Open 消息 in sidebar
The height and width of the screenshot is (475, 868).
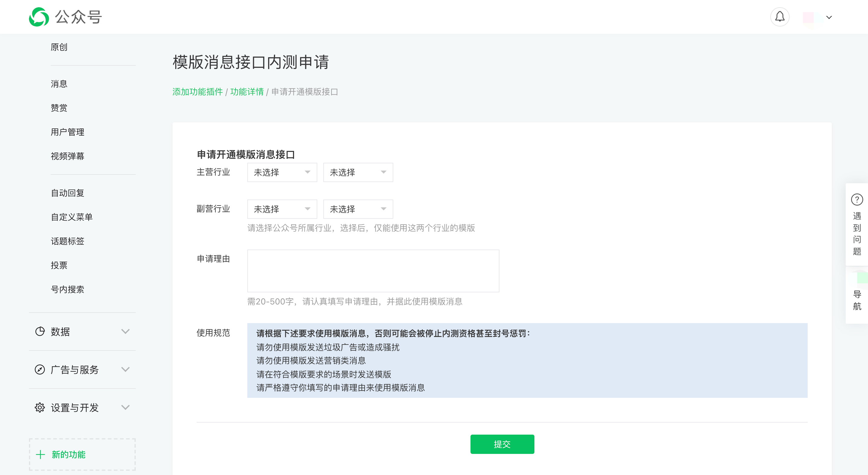point(59,84)
